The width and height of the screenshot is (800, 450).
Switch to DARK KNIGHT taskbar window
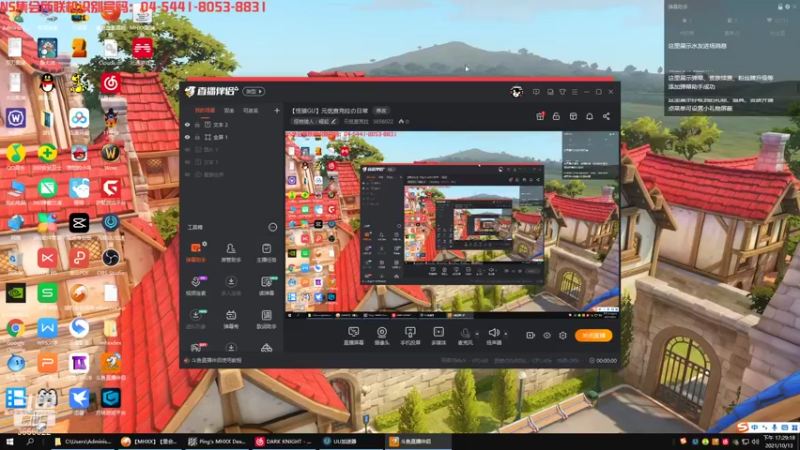pos(284,441)
